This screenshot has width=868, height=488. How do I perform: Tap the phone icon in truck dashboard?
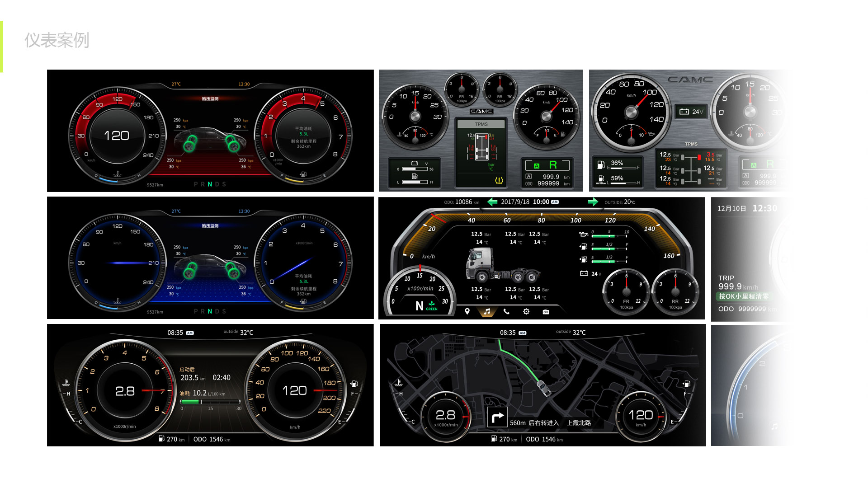[506, 311]
